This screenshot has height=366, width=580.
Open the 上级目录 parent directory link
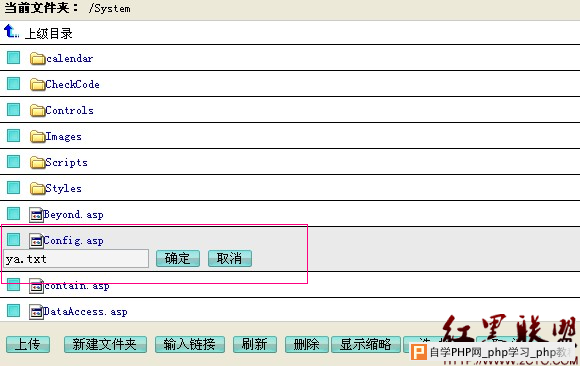tap(48, 34)
